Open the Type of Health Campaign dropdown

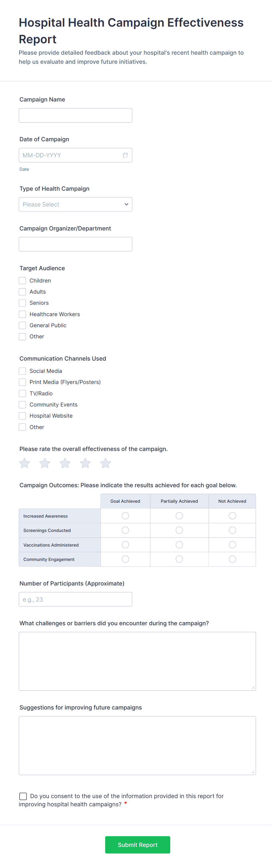(75, 204)
